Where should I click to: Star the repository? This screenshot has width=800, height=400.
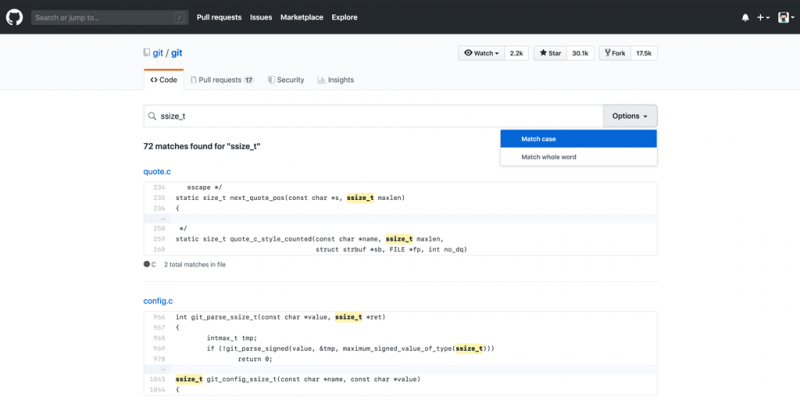(x=550, y=53)
